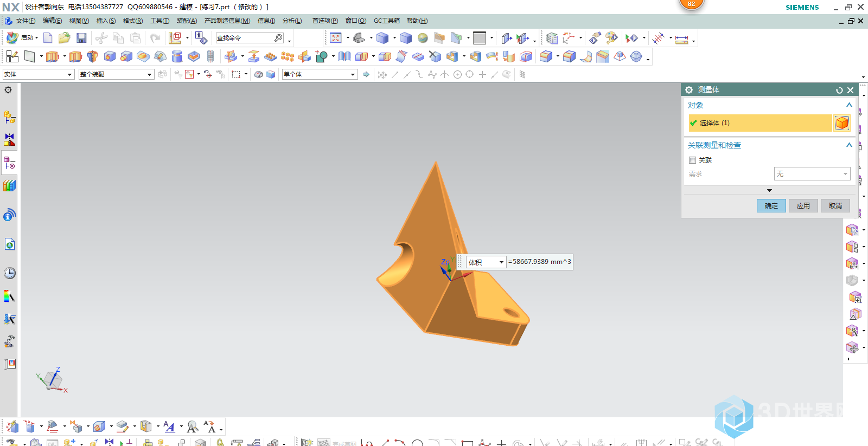Click the Fit view icon
The width and height of the screenshot is (868, 446).
(336, 38)
